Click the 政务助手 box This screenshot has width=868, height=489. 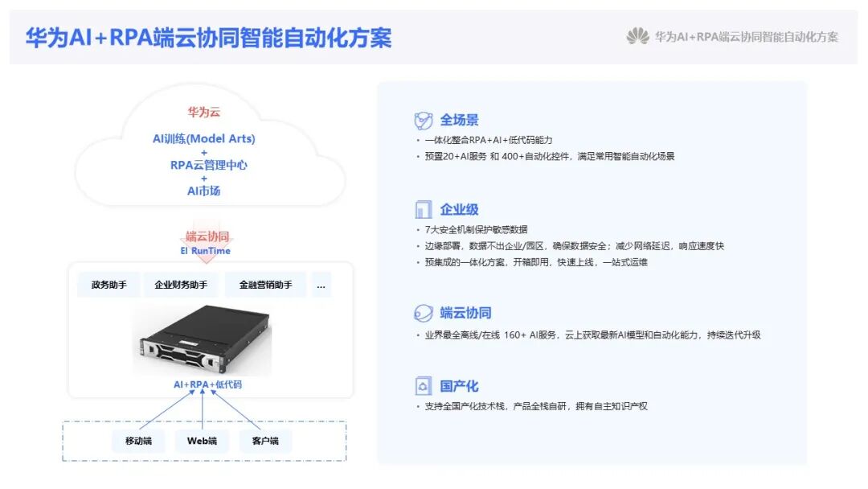point(109,285)
